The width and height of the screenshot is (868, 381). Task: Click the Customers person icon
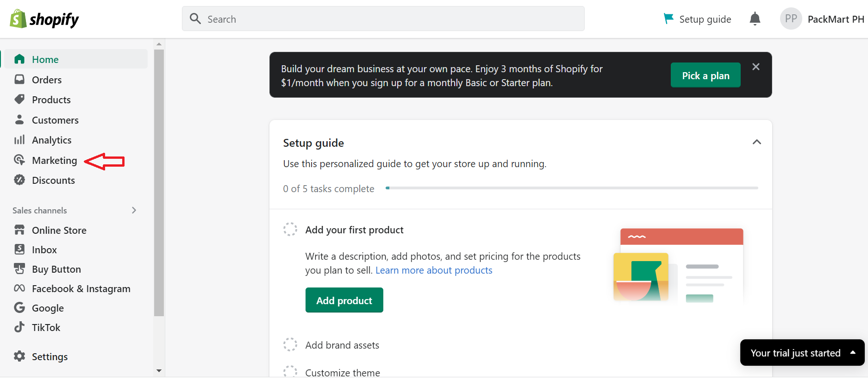19,120
